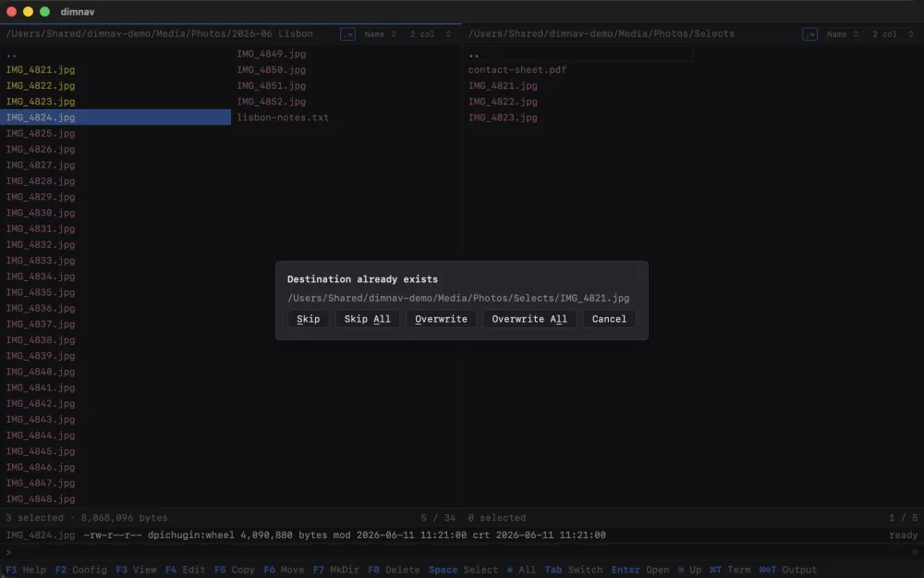
Task: Click F2 Config in the function bar
Action: (80, 570)
